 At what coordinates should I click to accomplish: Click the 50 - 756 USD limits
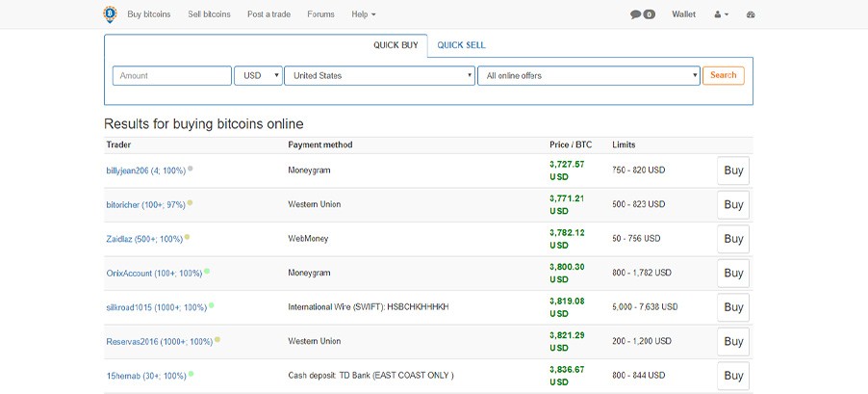click(637, 239)
